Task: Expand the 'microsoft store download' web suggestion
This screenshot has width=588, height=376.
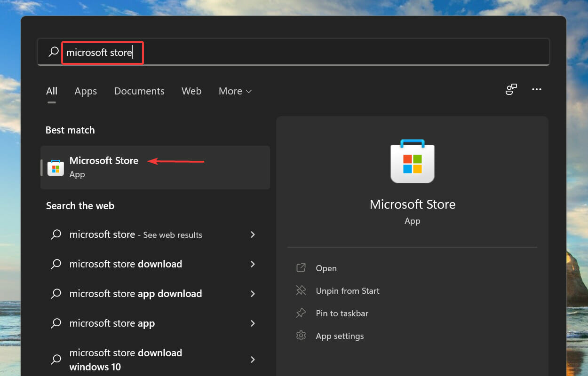Action: pos(253,264)
